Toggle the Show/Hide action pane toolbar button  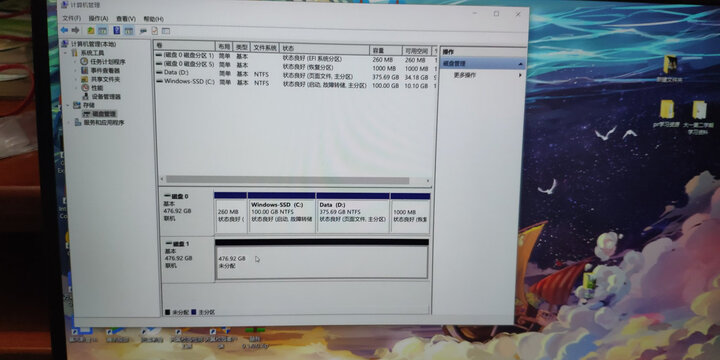point(129,31)
